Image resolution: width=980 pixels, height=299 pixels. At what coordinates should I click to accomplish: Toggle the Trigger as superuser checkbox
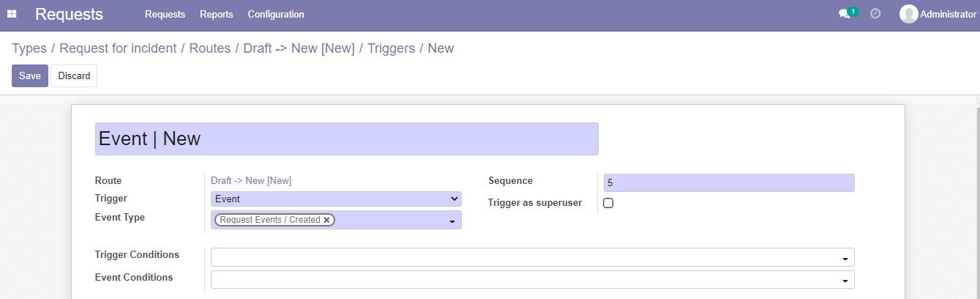point(608,203)
